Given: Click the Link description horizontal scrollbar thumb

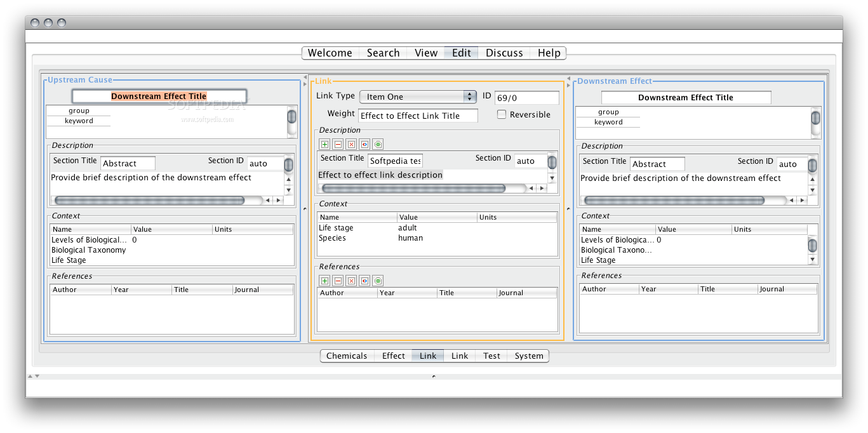Looking at the screenshot, I should click(x=414, y=189).
